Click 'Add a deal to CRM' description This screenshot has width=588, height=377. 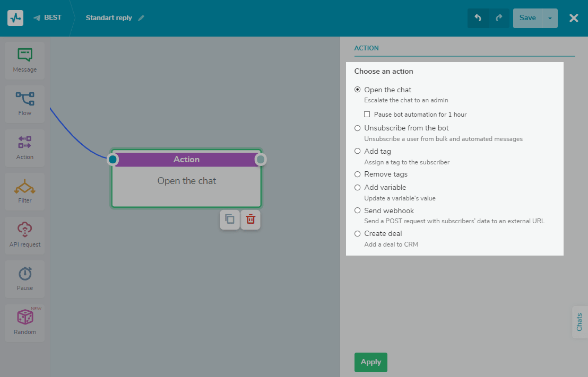[x=391, y=244]
